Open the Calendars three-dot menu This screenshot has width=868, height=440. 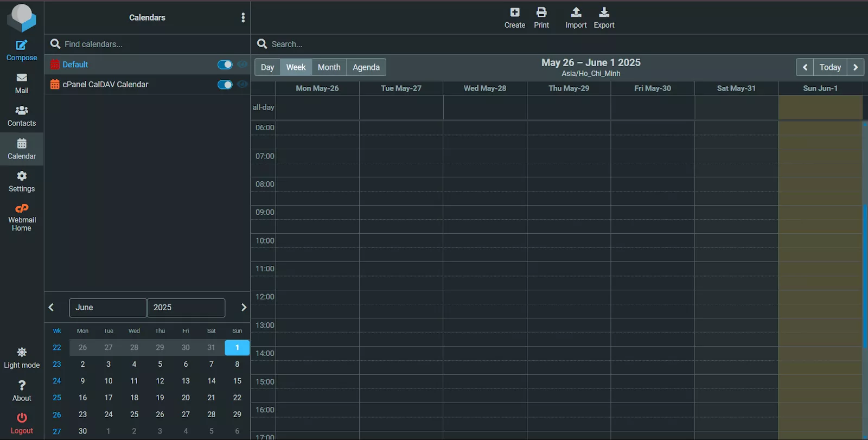(x=243, y=18)
